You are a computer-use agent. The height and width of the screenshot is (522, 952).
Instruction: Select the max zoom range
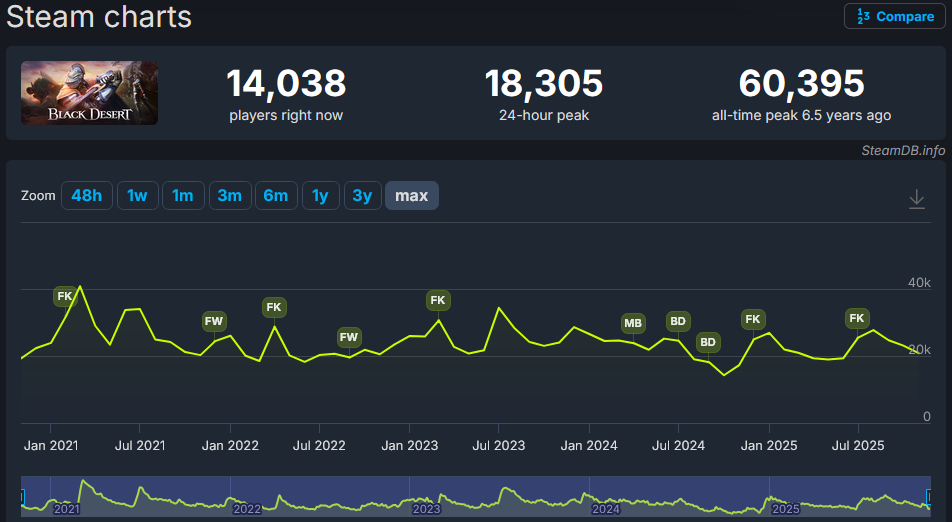[x=412, y=195]
